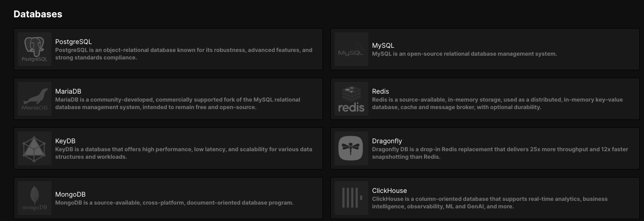Image resolution: width=644 pixels, height=221 pixels.
Task: Select the MongoDB leaf logo icon
Action: (35, 198)
